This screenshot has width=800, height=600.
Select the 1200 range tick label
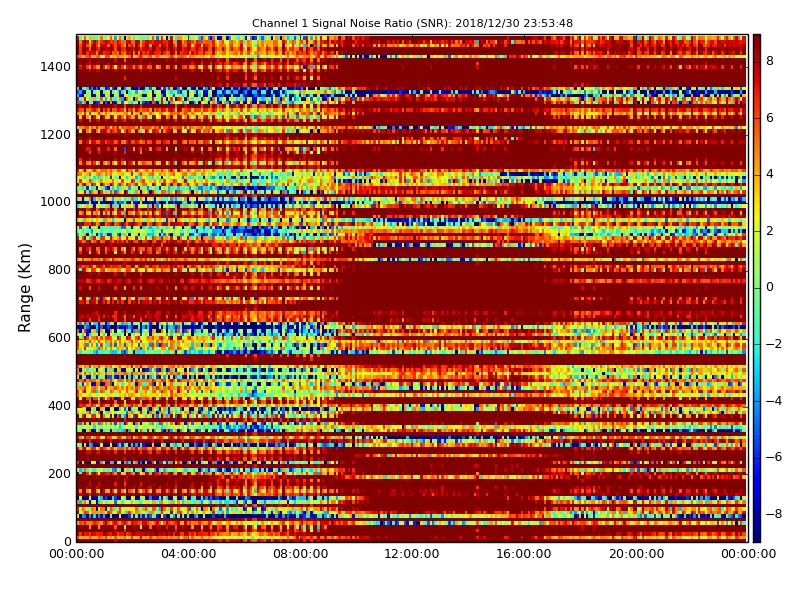pyautogui.click(x=55, y=135)
